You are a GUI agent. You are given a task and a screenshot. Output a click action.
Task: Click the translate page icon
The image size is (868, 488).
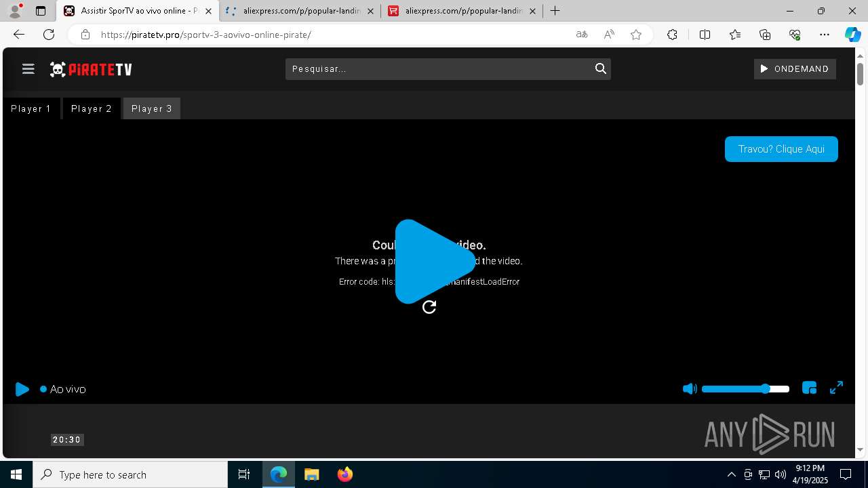582,35
